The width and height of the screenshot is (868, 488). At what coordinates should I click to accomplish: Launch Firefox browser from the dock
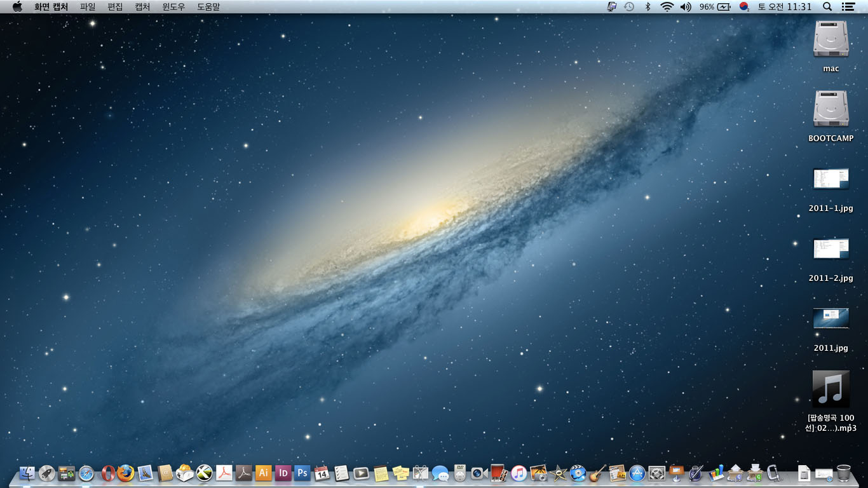[x=126, y=473]
